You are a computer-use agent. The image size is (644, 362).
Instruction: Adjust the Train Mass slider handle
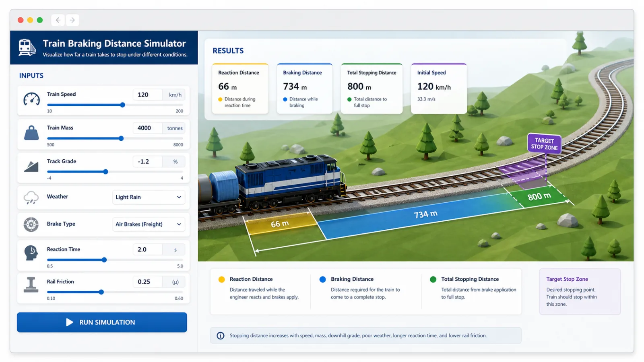121,138
